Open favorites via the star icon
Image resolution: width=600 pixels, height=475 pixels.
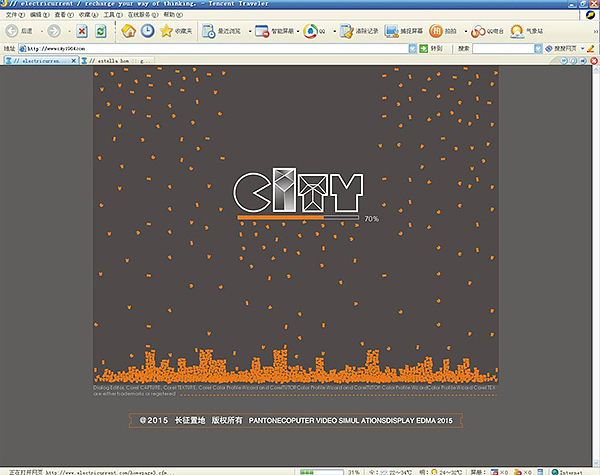pyautogui.click(x=166, y=31)
